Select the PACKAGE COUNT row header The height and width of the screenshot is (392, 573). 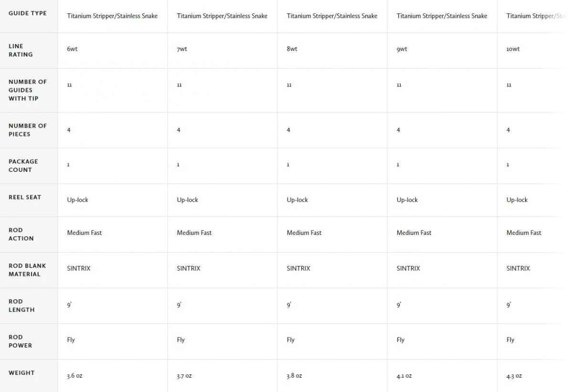click(x=23, y=165)
